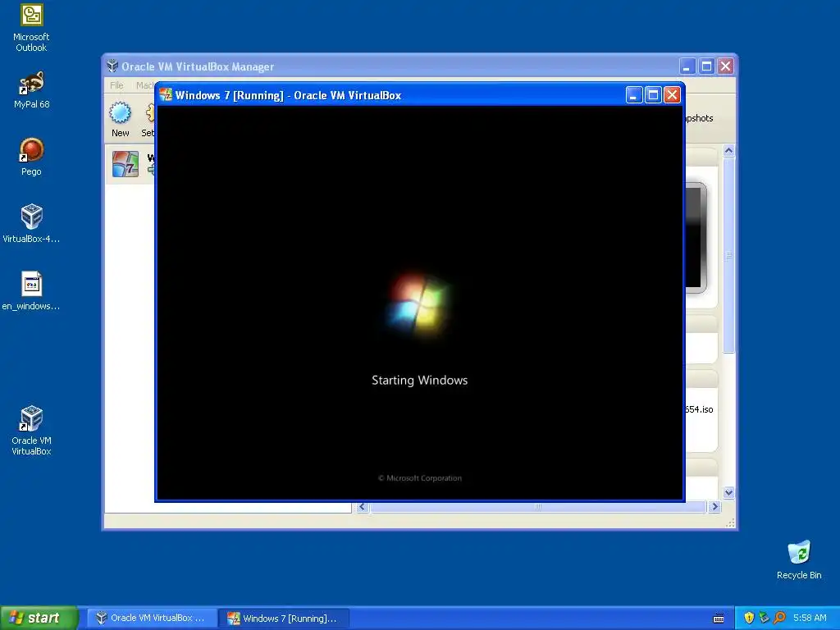Maximize the VirtualBox Manager window
This screenshot has height=630, width=840.
coord(706,66)
